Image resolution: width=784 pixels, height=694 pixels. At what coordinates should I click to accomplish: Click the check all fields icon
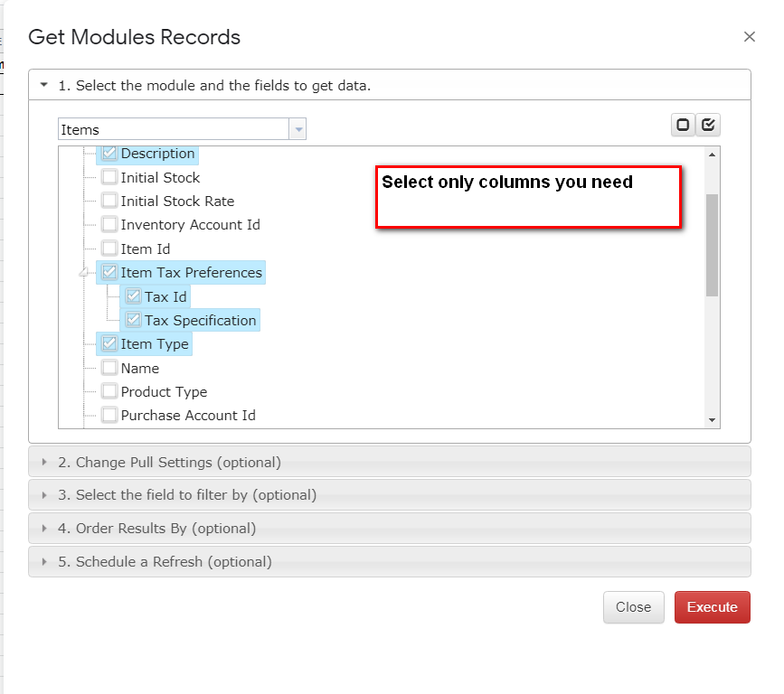click(708, 125)
